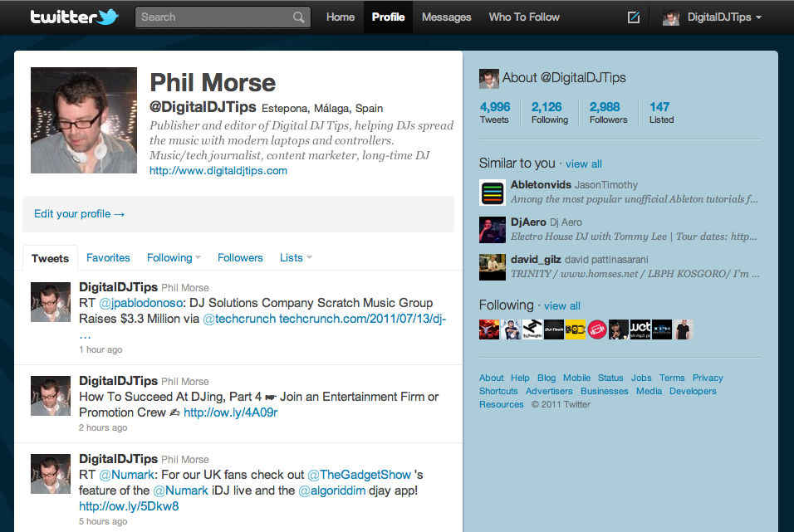This screenshot has height=532, width=794.
Task: Switch to the Favorites tab
Action: 108,257
